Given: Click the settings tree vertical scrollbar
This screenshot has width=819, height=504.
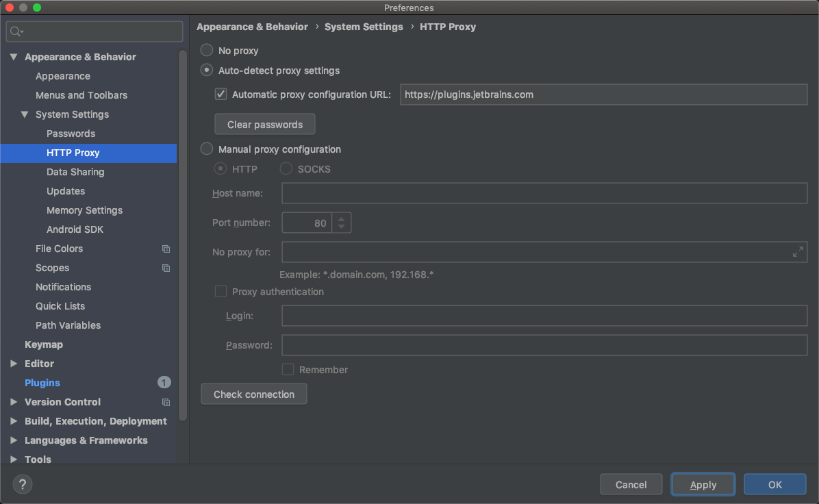Looking at the screenshot, I should coord(182,235).
